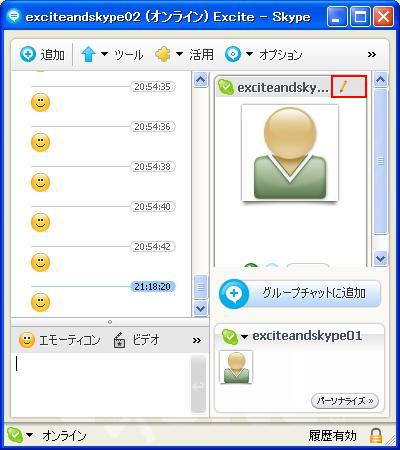Click the smiley under 20:54:35

pyautogui.click(x=40, y=102)
